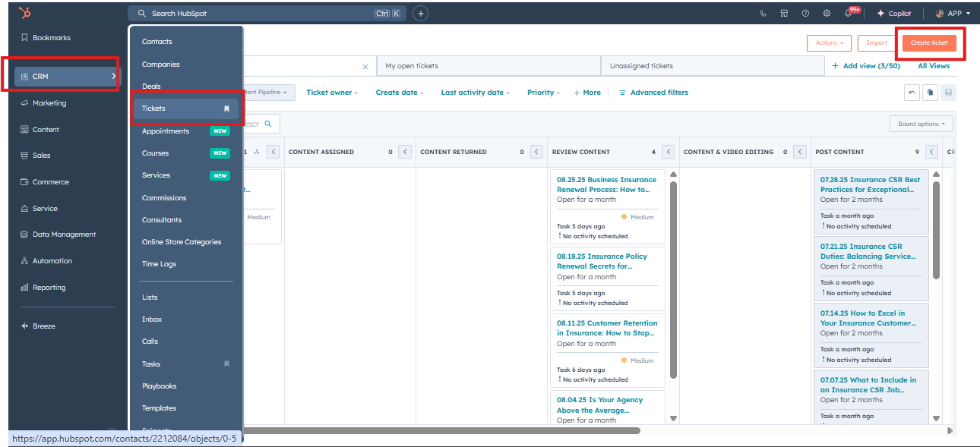The width and height of the screenshot is (980, 447).
Task: Click the quick-create plus icon beside the search bar
Action: (x=420, y=14)
